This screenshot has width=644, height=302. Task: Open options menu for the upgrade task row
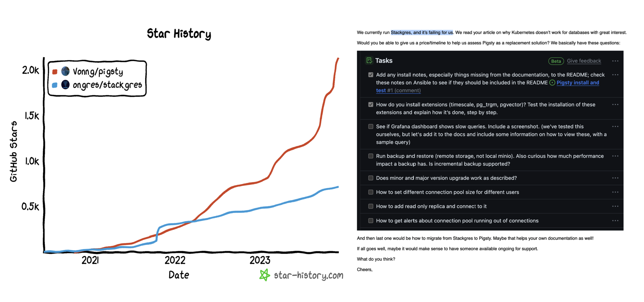coord(616,178)
